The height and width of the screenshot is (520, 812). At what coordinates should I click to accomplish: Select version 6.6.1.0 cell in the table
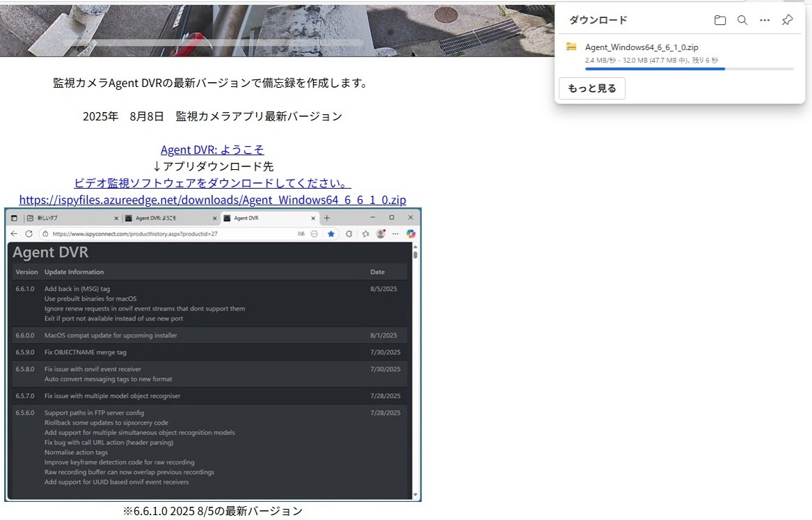pyautogui.click(x=25, y=289)
